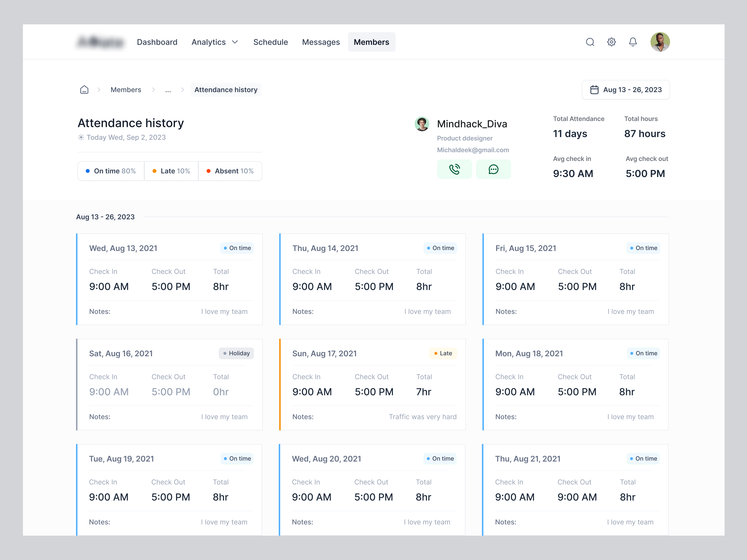747x560 pixels.
Task: Switch to the Dashboard tab
Action: click(157, 42)
